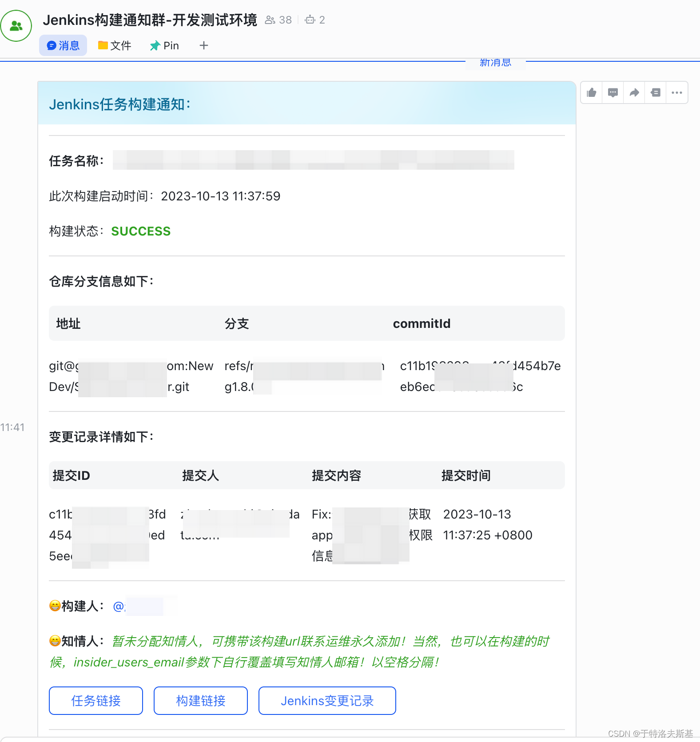Click the commitId column header
Viewport: 700px width, 742px height.
(x=422, y=323)
